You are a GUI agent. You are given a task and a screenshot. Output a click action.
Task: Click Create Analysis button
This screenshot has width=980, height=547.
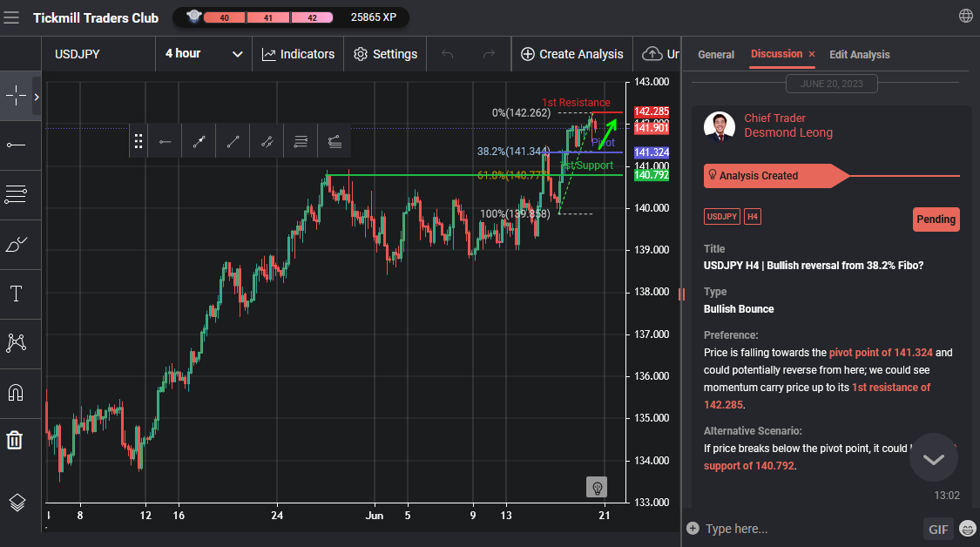[571, 54]
